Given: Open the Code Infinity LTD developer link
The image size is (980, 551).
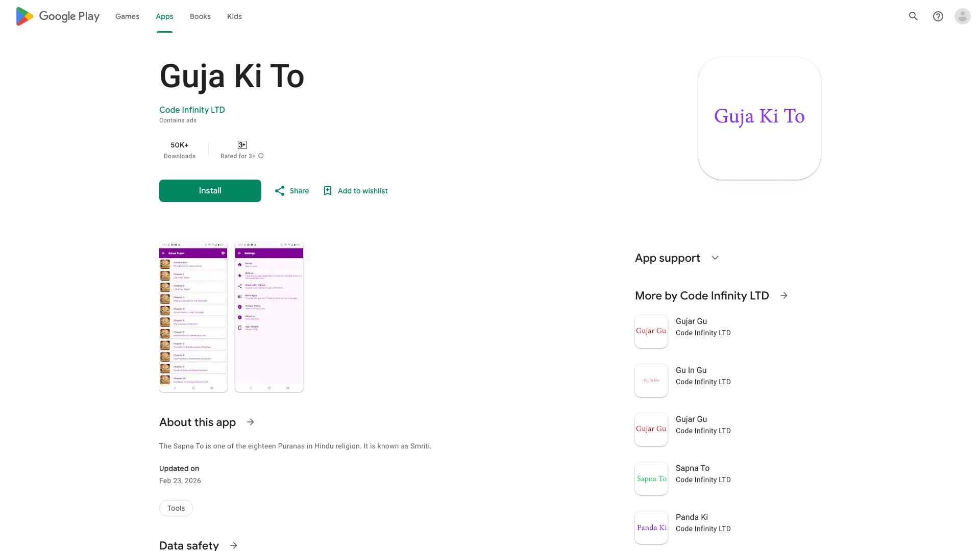Looking at the screenshot, I should (192, 110).
